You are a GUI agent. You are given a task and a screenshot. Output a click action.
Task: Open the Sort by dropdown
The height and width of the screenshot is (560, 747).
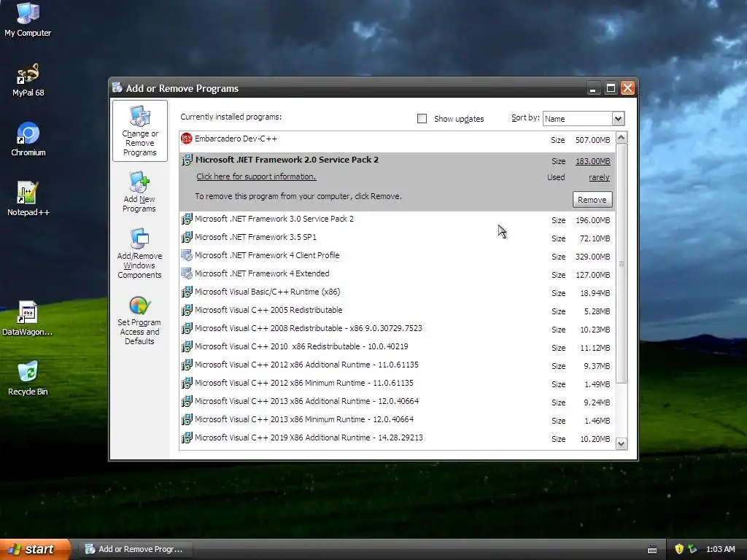click(618, 119)
